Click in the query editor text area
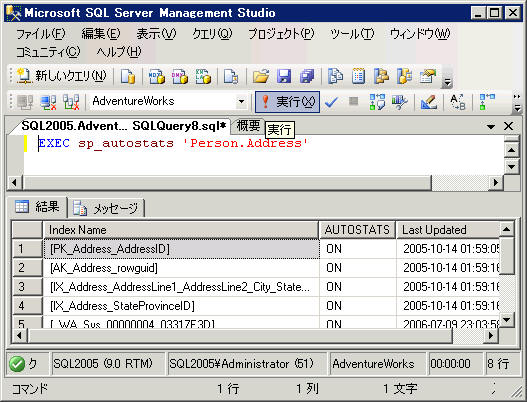 pos(264,155)
